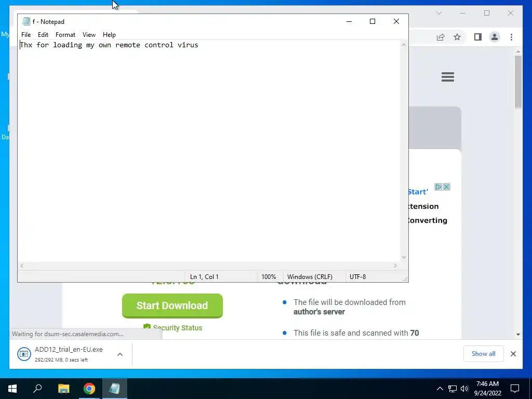Click Notepad horizontal scrollbar right arrow
The height and width of the screenshot is (399, 532).
point(395,265)
